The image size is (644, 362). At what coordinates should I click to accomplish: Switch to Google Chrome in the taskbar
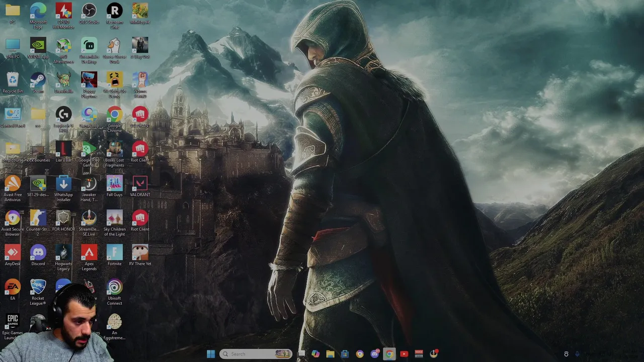[389, 354]
